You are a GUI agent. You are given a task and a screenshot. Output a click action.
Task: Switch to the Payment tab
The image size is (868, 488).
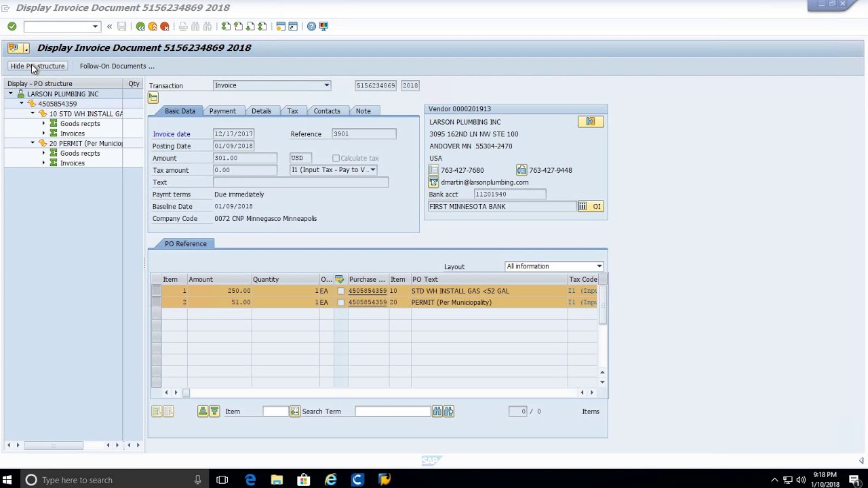(x=222, y=111)
